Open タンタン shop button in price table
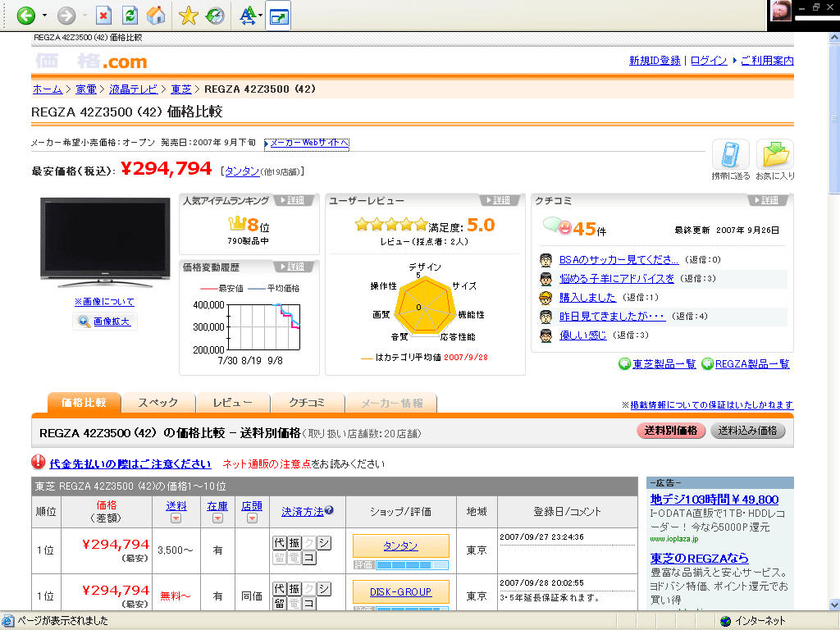 click(x=400, y=546)
